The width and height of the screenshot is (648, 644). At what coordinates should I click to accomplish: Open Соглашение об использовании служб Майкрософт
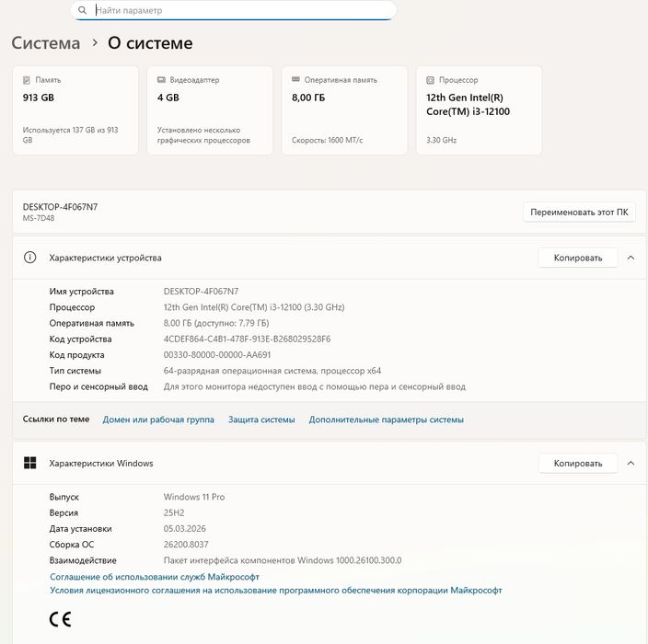155,577
